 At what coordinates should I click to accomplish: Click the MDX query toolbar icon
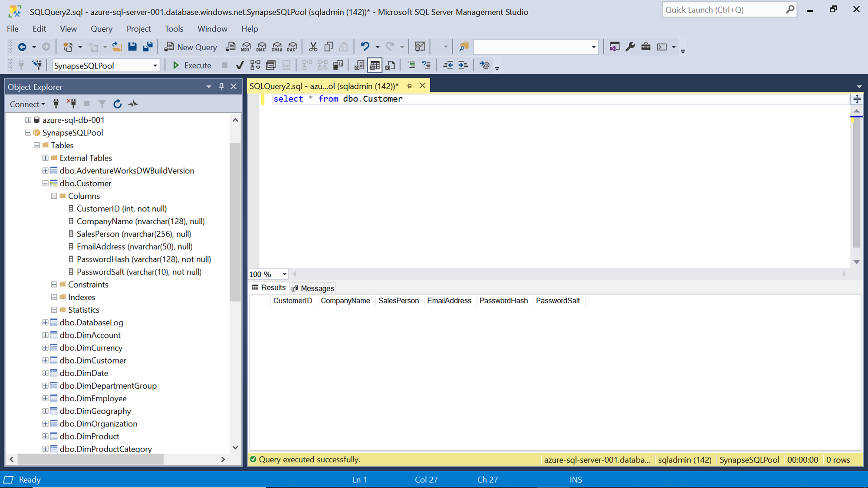(x=246, y=47)
